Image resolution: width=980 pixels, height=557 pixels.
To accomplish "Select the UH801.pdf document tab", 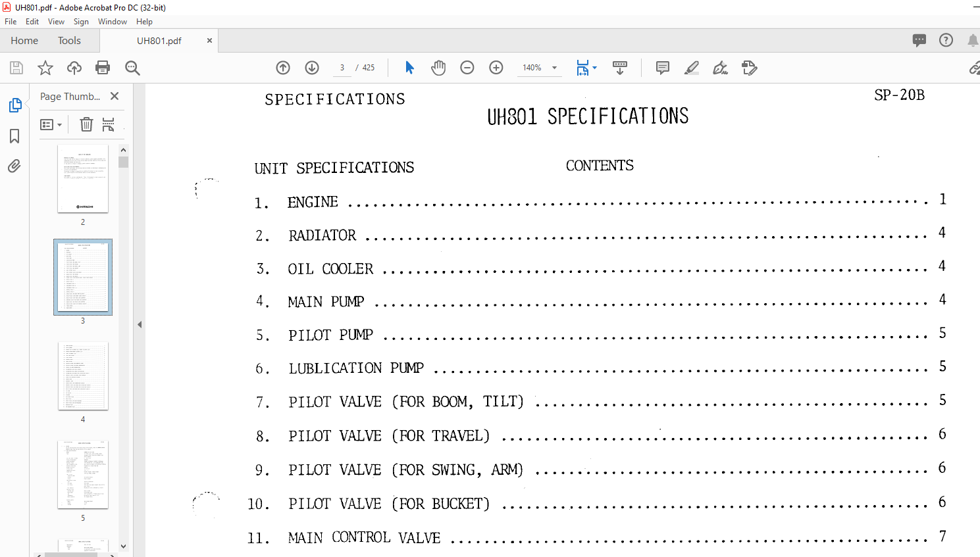I will tap(159, 40).
